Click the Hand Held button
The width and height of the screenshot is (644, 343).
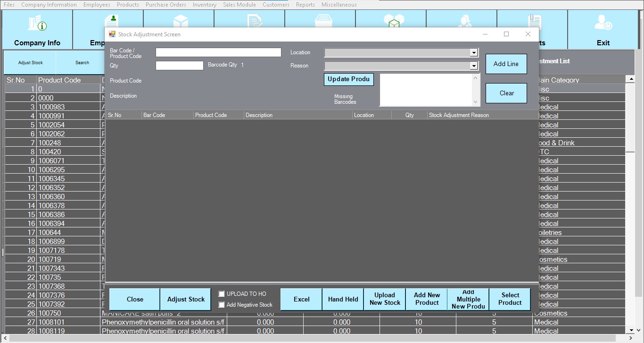pyautogui.click(x=343, y=299)
